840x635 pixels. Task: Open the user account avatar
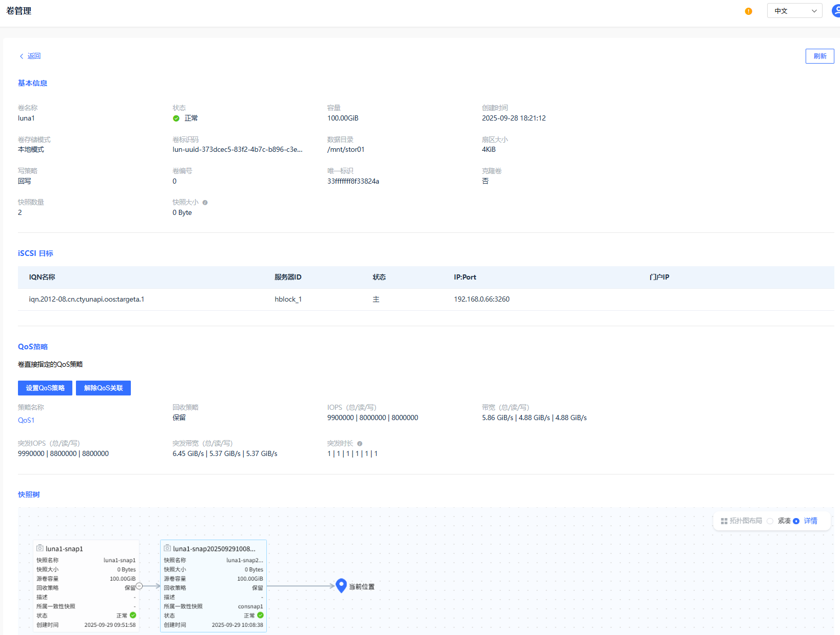(x=835, y=11)
